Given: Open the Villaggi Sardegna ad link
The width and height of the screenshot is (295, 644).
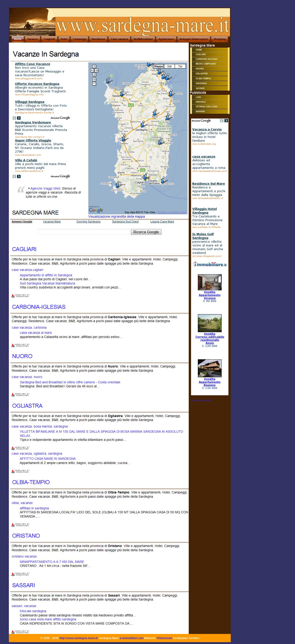Looking at the screenshot, I should 29,102.
